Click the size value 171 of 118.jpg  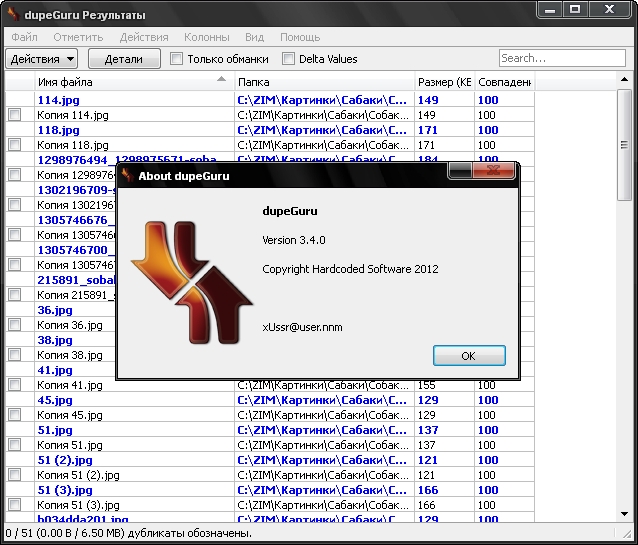tap(428, 130)
